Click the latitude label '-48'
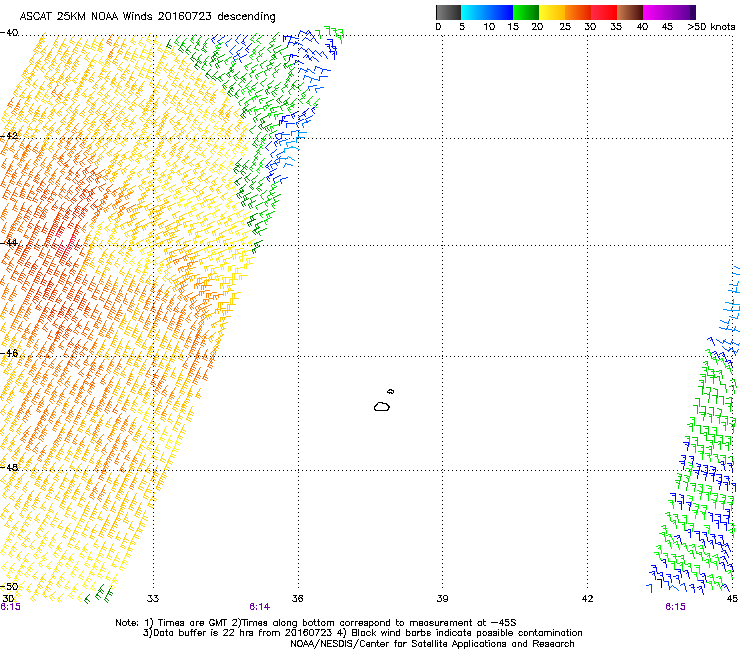This screenshot has width=740, height=650. point(9,467)
